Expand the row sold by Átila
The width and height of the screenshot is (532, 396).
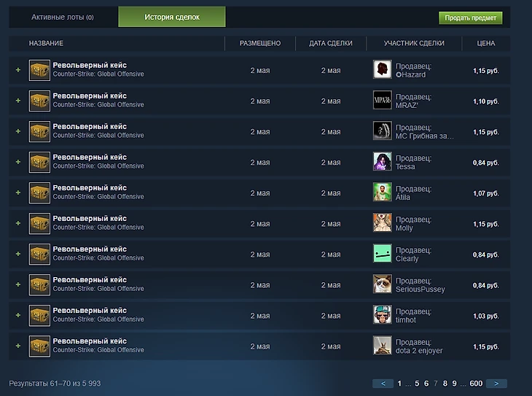(18, 193)
